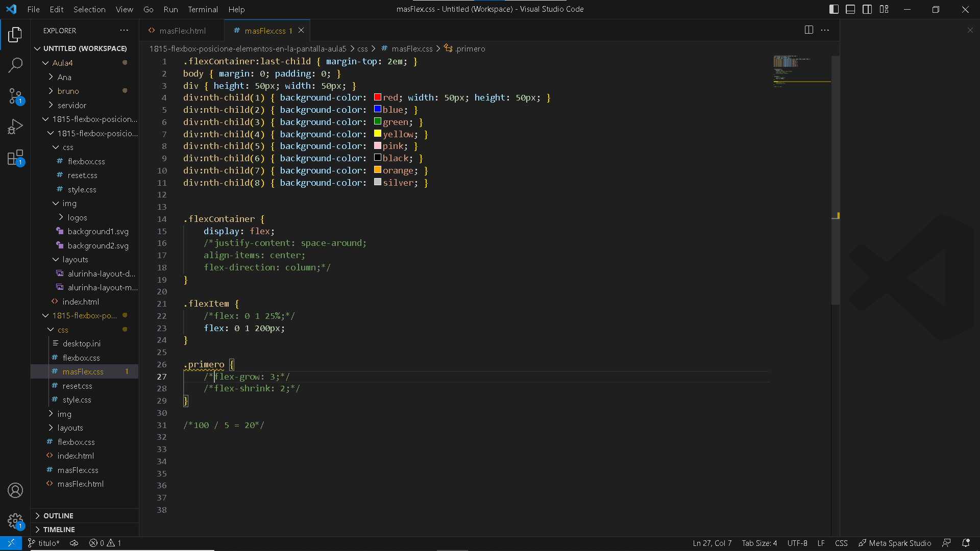Open editor more actions ellipsis
980x551 pixels.
coord(825,30)
